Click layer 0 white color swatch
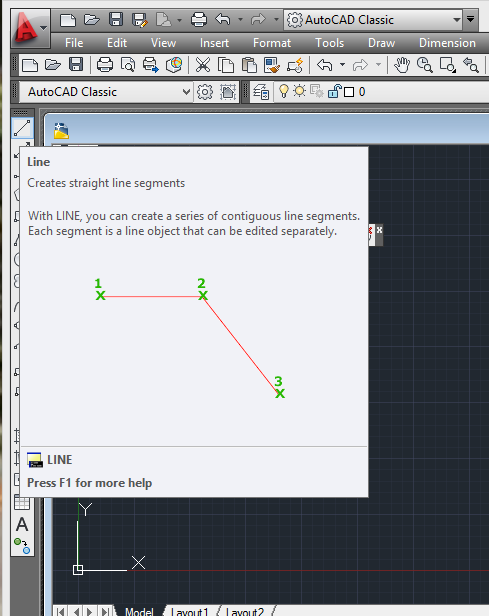 [349, 92]
